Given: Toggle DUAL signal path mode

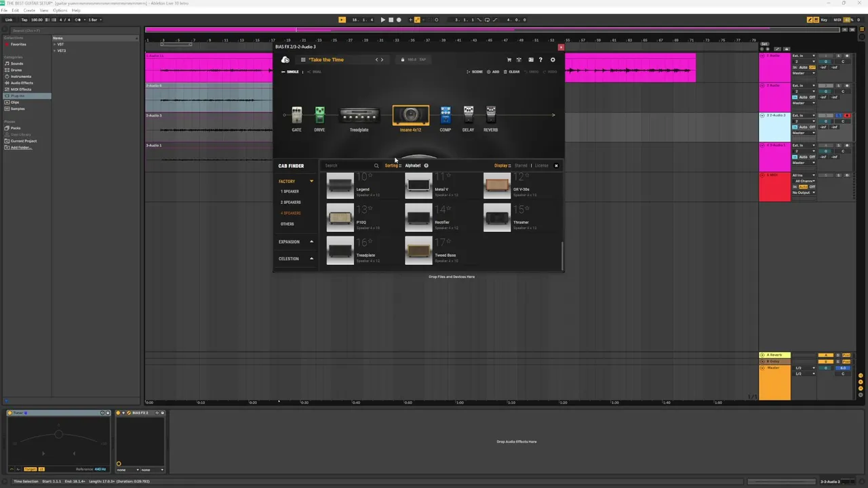Looking at the screenshot, I should pos(315,72).
